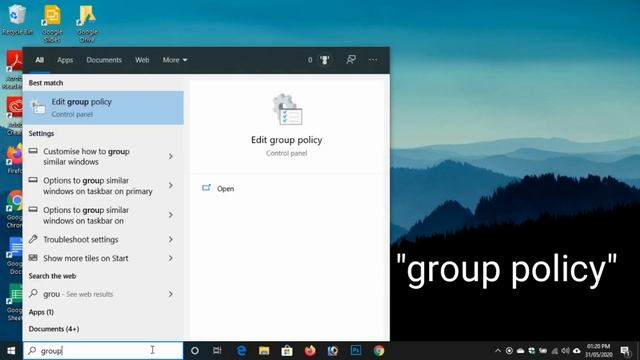Viewport: 640px width, 360px height.
Task: Select the Google Drive desktop shortcut
Action: [x=87, y=23]
